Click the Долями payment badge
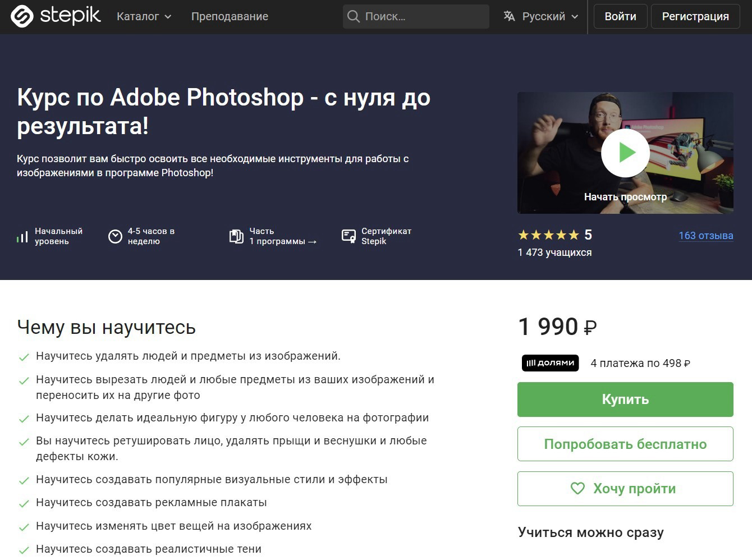Image resolution: width=752 pixels, height=560 pixels. (x=550, y=363)
